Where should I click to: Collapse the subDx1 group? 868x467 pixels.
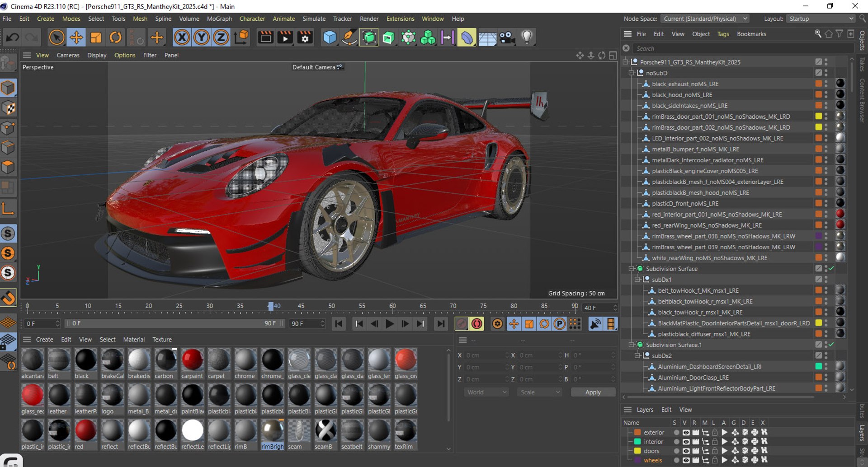point(637,280)
